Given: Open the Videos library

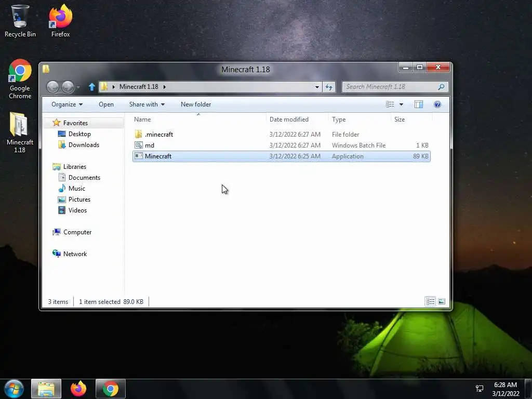Looking at the screenshot, I should pos(77,210).
